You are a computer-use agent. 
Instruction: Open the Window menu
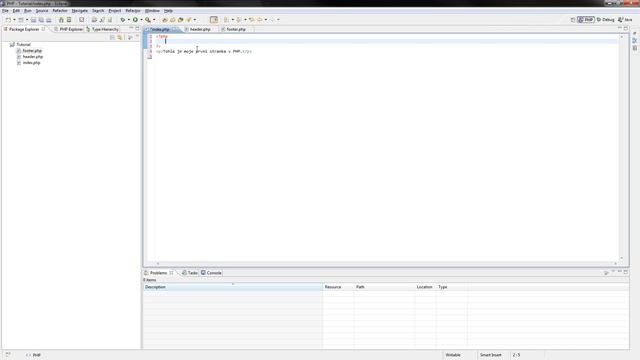pyautogui.click(x=152, y=11)
